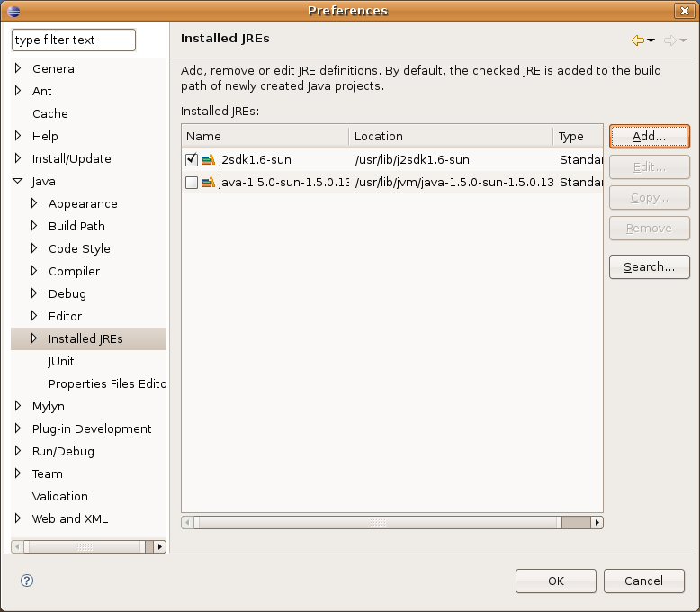The width and height of the screenshot is (700, 612).
Task: Click the JRE table horizontal scrollbar
Action: [378, 522]
